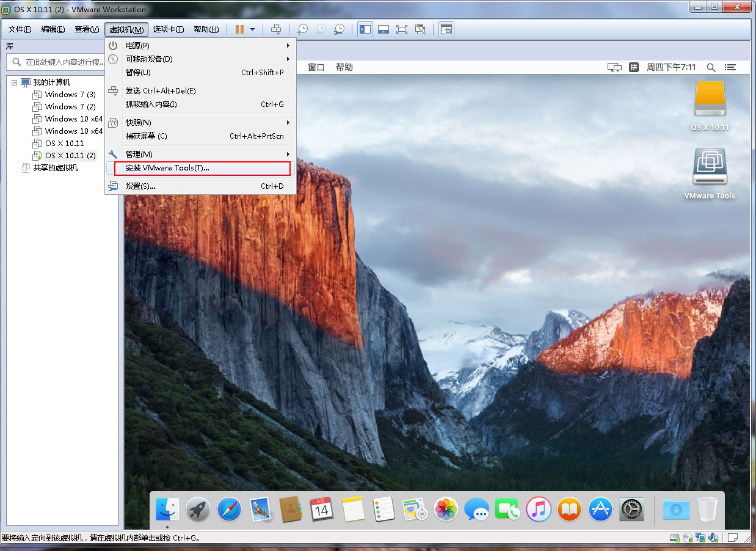The image size is (756, 551).
Task: Click the orange pause VM toolbar button
Action: [x=239, y=29]
